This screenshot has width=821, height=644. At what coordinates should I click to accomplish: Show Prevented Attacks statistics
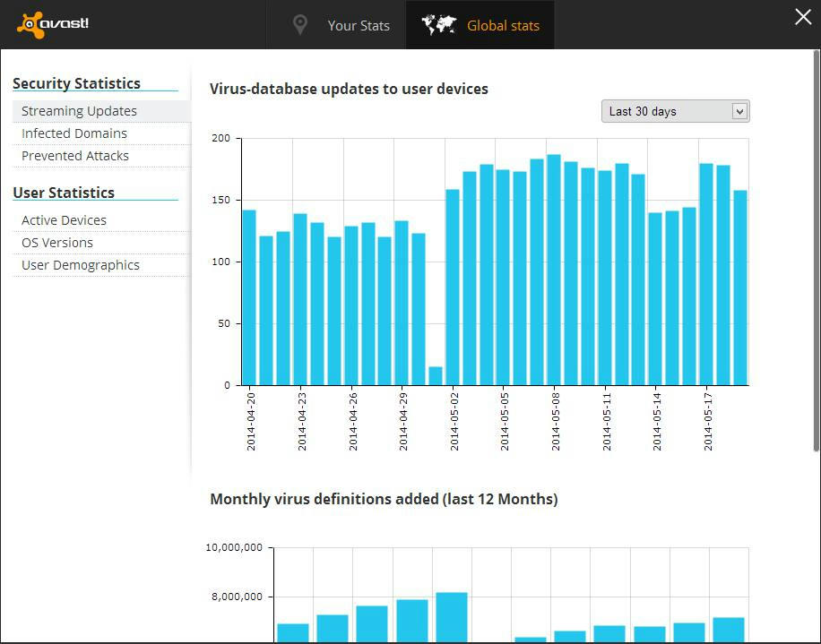point(102,156)
